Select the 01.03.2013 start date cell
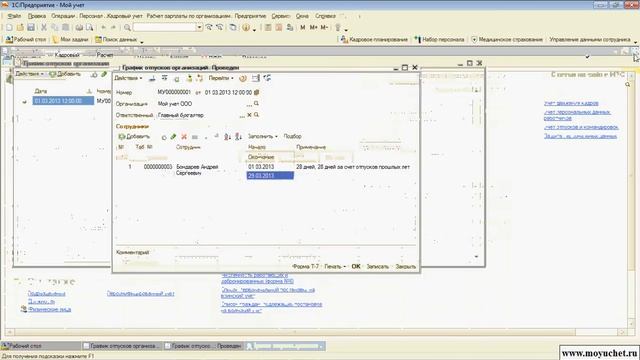Viewport: 640px width, 360px height. point(270,167)
